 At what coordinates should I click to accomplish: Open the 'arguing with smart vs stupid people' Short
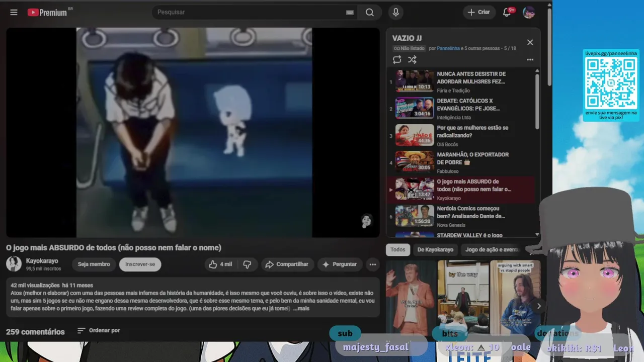515,298
